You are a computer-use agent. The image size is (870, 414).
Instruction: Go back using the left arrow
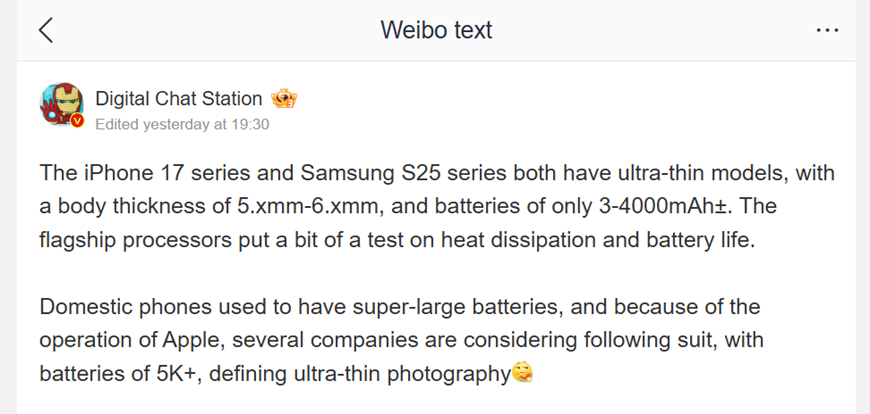click(x=46, y=30)
